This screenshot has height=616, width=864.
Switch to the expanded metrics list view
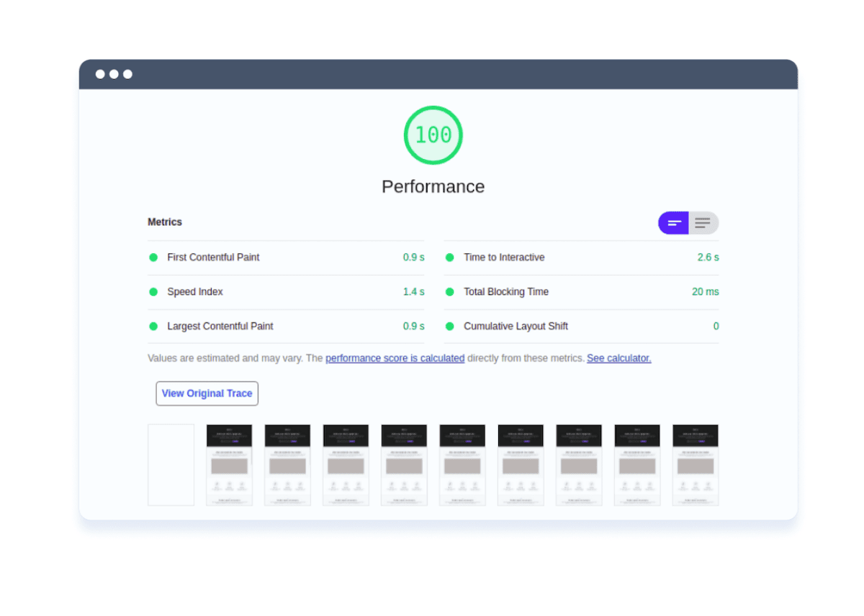pos(703,222)
